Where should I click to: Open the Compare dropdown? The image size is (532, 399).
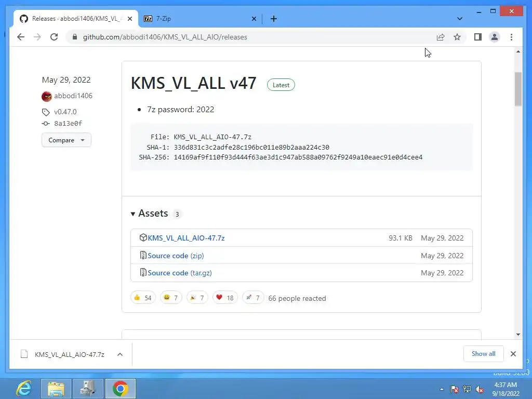tap(66, 140)
